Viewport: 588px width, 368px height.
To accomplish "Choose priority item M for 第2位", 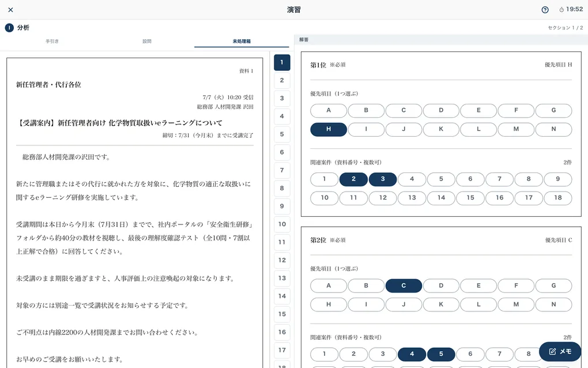I will pyautogui.click(x=516, y=305).
